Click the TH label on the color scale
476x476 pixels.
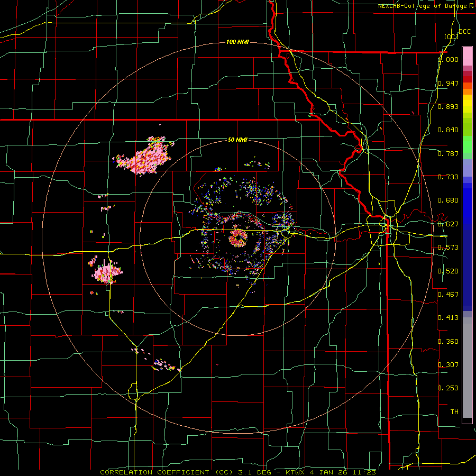(x=454, y=412)
